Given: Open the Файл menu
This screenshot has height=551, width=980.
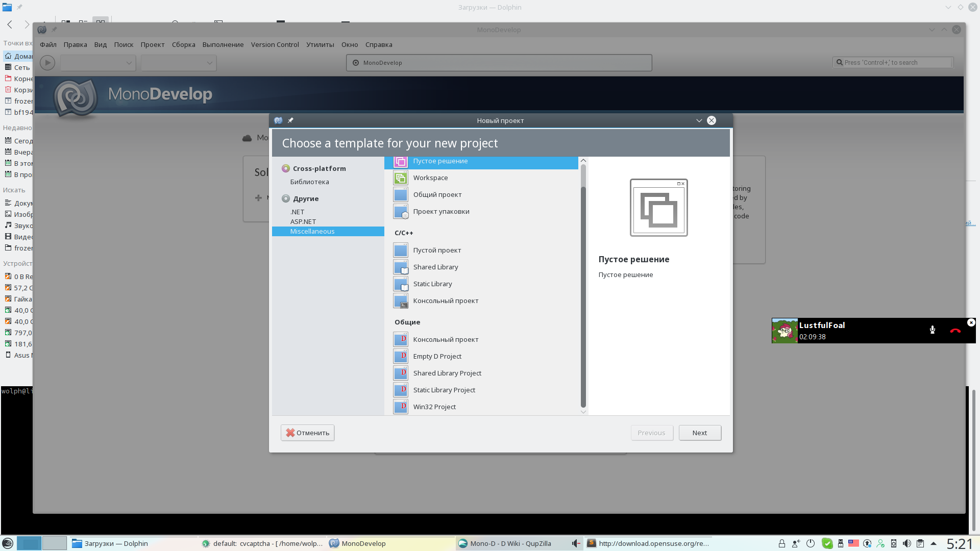Looking at the screenshot, I should (48, 45).
